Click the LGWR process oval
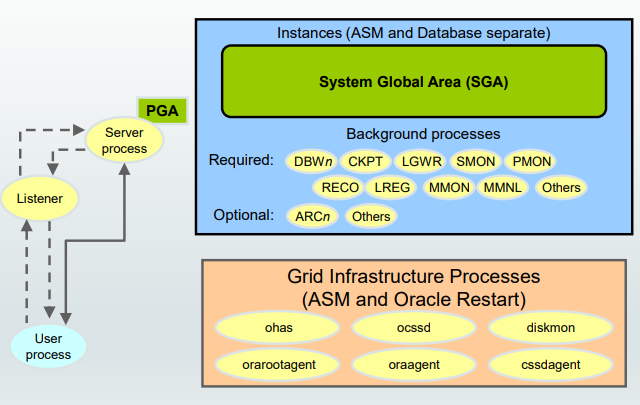 [x=421, y=162]
